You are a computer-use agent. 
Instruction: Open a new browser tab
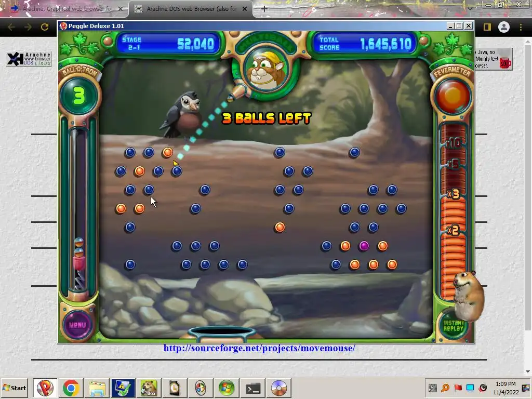pos(264,9)
